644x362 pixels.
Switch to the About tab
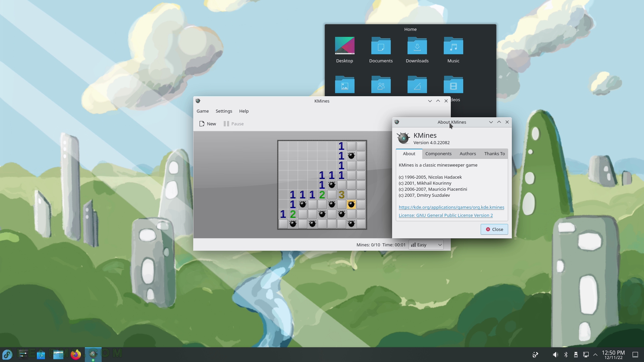tap(409, 154)
